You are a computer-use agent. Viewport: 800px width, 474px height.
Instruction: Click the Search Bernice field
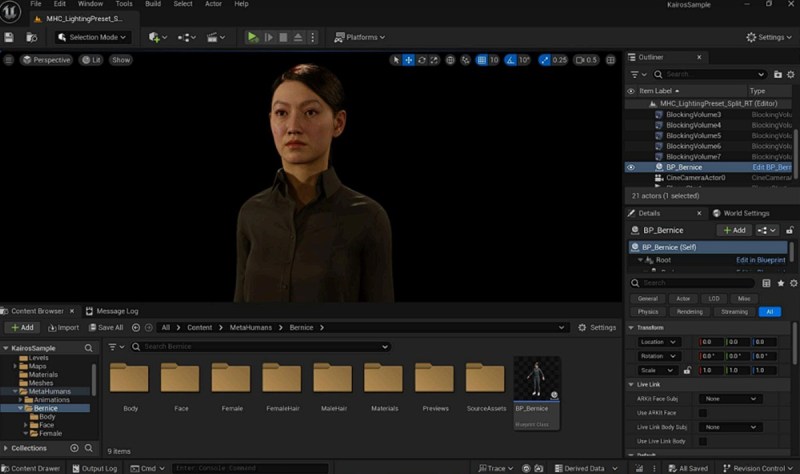click(x=261, y=347)
